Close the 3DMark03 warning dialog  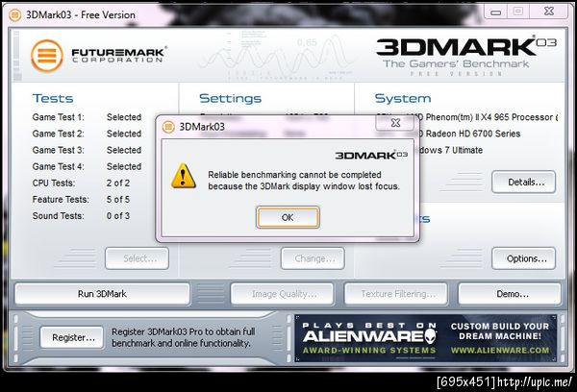coord(395,122)
